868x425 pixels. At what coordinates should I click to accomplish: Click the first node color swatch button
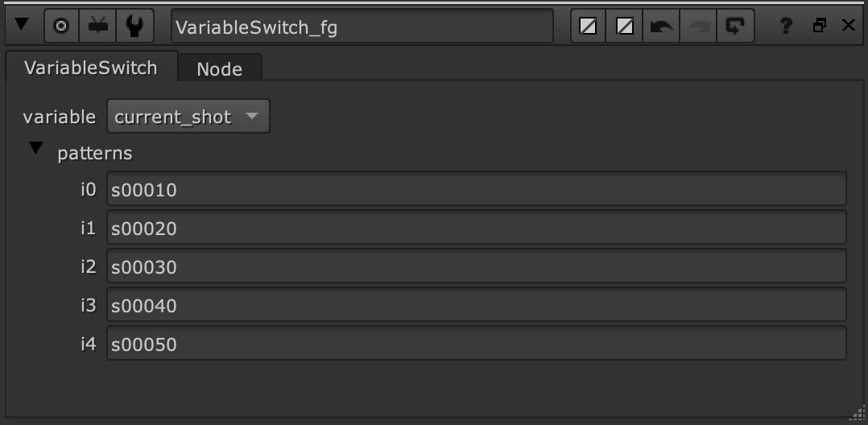589,27
